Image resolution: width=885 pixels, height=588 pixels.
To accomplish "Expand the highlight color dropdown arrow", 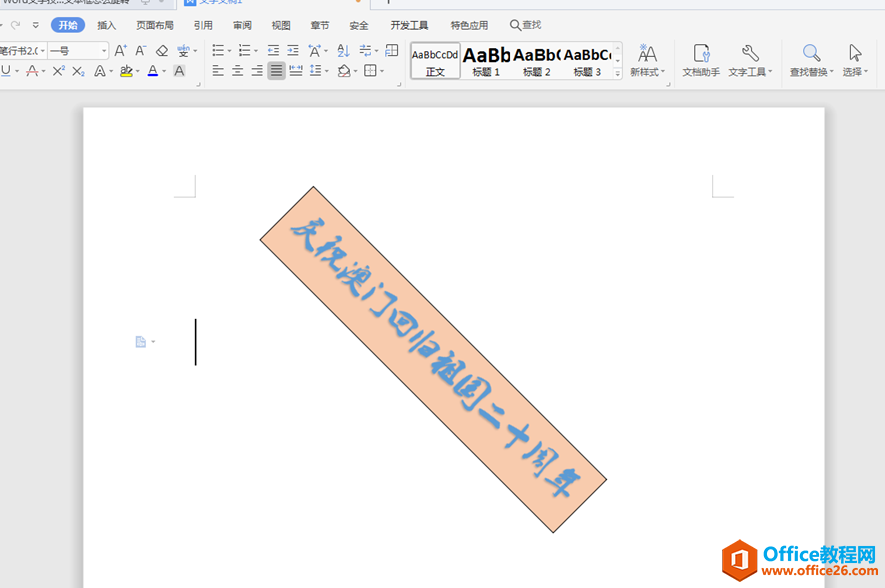I will click(137, 71).
